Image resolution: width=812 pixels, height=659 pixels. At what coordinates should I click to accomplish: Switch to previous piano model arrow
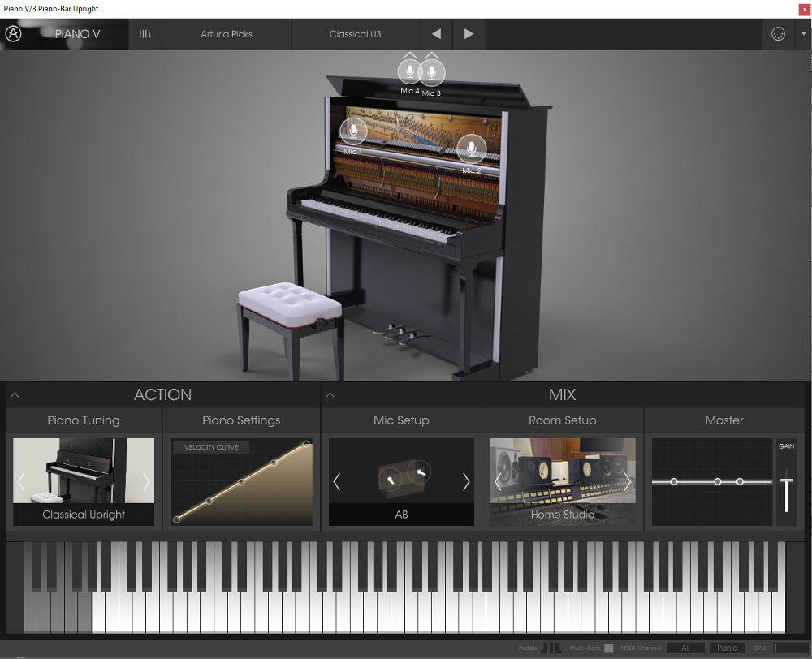pyautogui.click(x=21, y=481)
